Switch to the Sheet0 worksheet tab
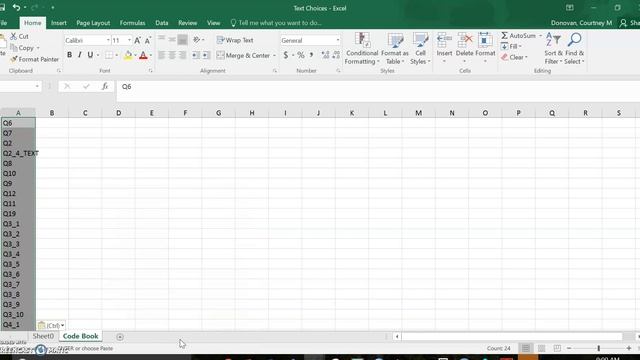Image resolution: width=640 pixels, height=360 pixels. pyautogui.click(x=43, y=336)
